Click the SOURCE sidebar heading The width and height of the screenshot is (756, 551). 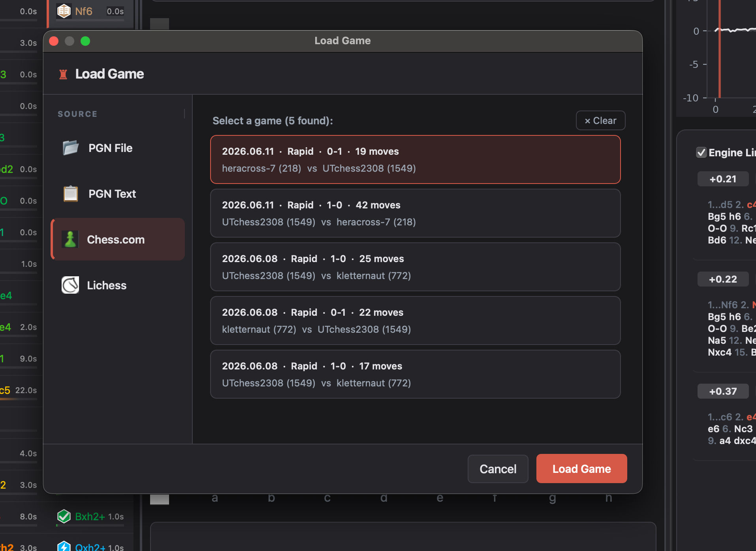77,114
